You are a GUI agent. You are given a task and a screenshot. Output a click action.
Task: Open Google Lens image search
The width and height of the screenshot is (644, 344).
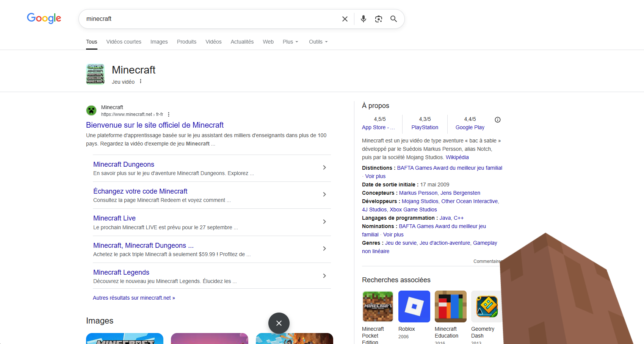pos(378,19)
